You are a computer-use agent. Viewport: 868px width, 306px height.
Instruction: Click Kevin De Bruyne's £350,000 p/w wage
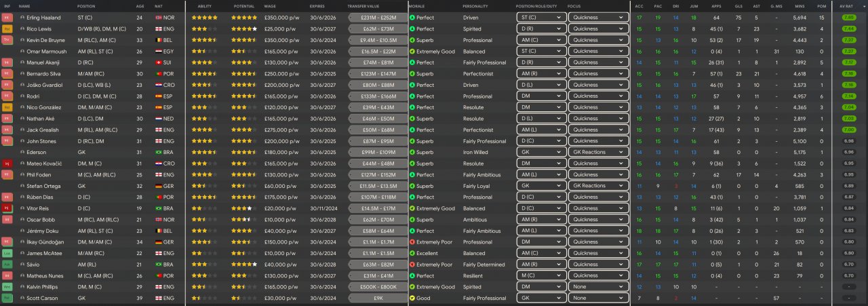coord(282,40)
